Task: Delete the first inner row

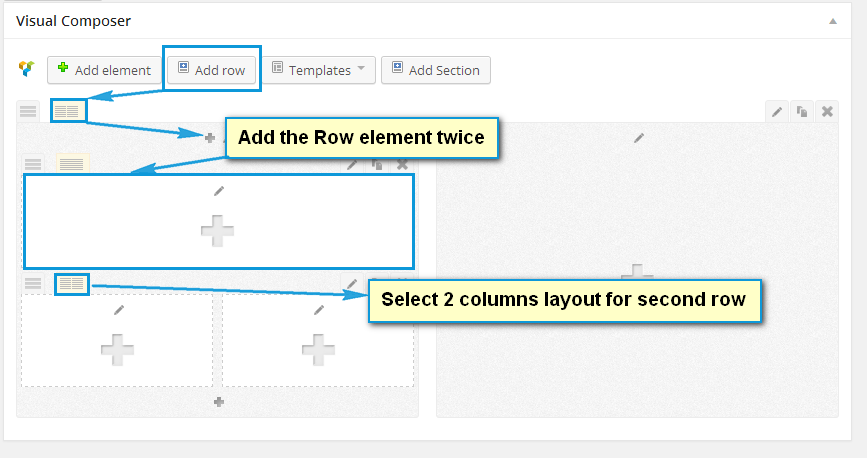Action: [403, 165]
